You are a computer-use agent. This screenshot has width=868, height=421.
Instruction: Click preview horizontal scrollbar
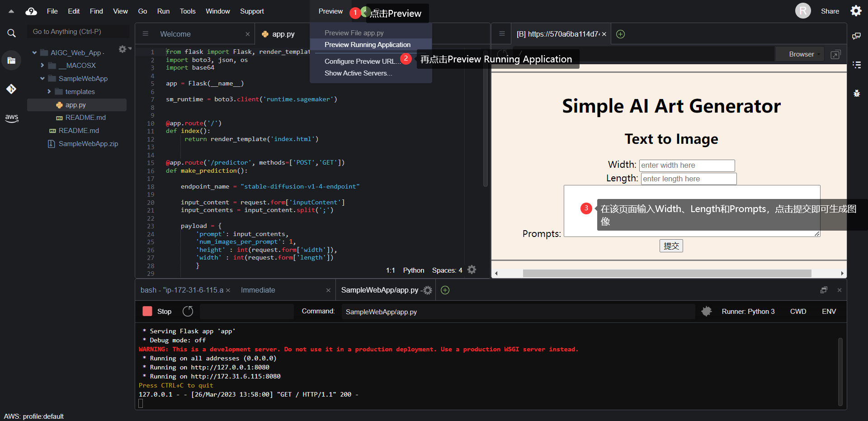667,273
